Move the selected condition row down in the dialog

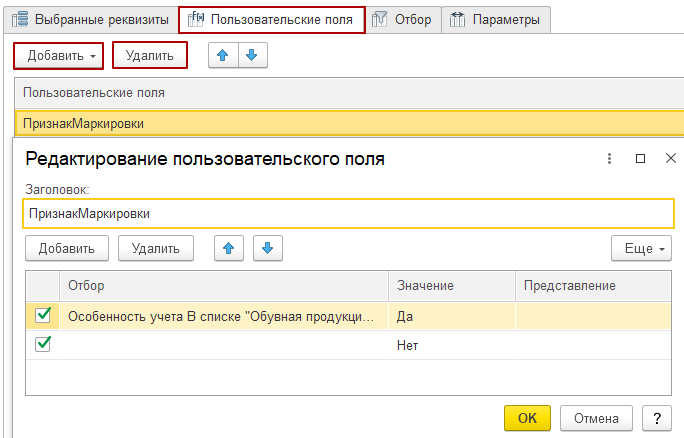click(268, 248)
